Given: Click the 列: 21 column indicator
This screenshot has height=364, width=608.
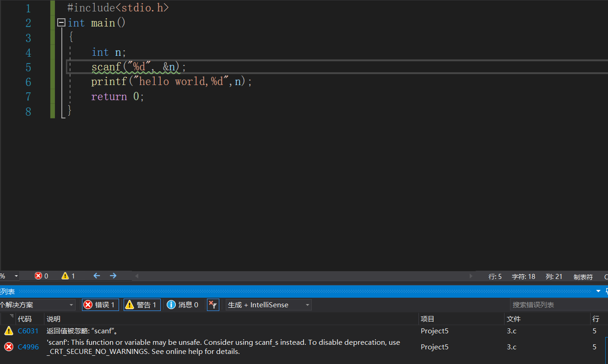Looking at the screenshot, I should pyautogui.click(x=554, y=277).
